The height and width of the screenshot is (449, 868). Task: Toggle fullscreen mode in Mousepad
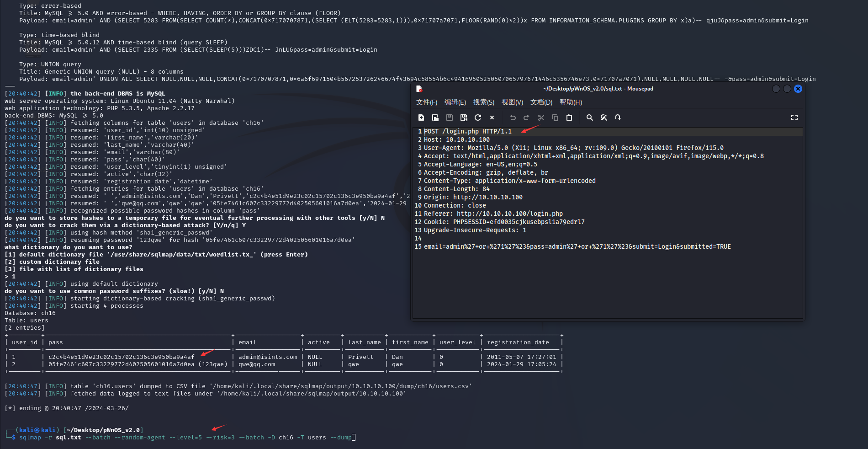pos(794,118)
